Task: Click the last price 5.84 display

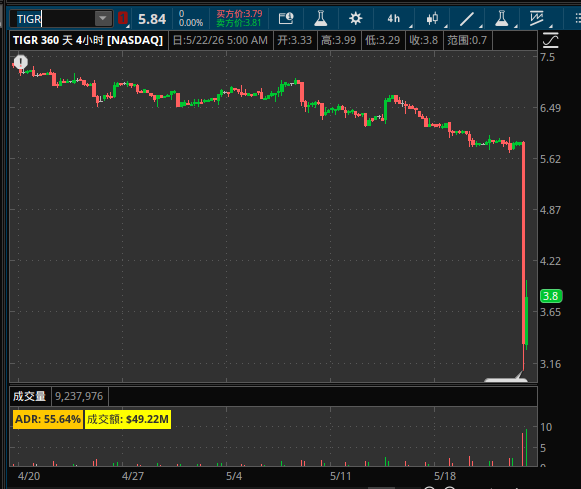Action: pyautogui.click(x=152, y=19)
